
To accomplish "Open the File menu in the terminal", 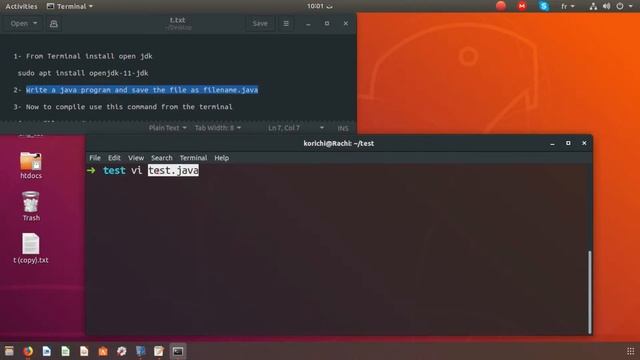I will (x=95, y=158).
